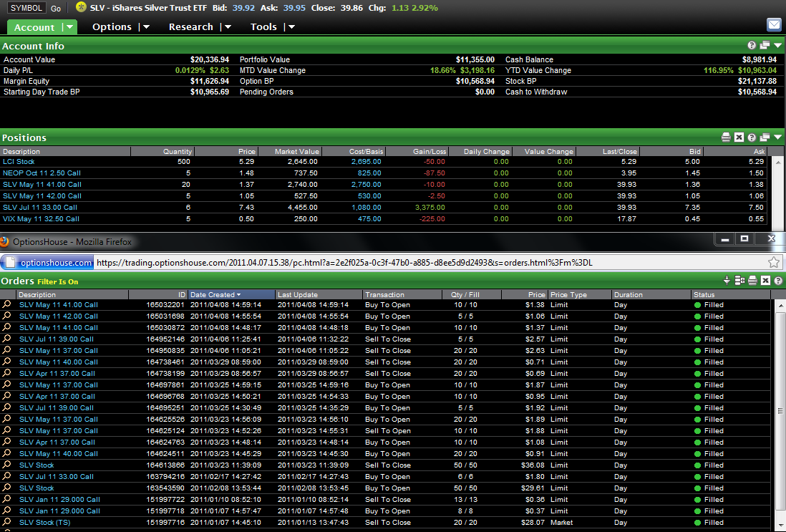Expand the Account tab dropdown arrow

pos(69,27)
